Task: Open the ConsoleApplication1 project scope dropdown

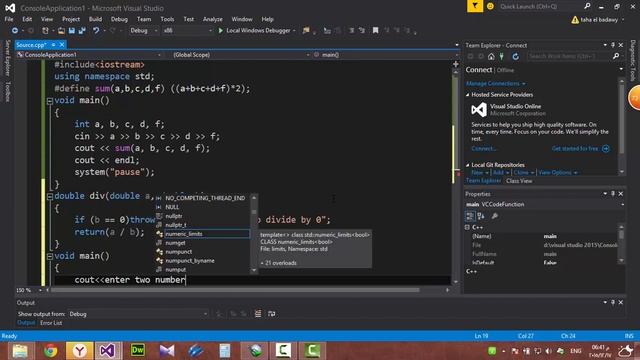Action: [x=89, y=55]
